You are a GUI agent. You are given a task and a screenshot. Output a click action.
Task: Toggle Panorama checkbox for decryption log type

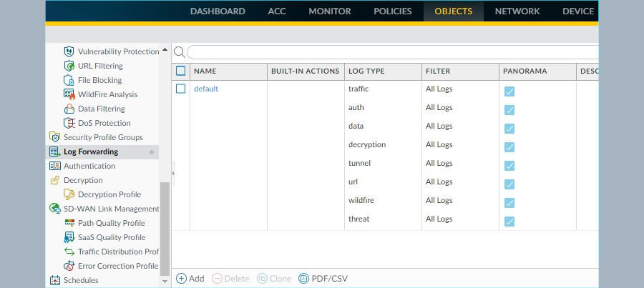[x=509, y=147]
